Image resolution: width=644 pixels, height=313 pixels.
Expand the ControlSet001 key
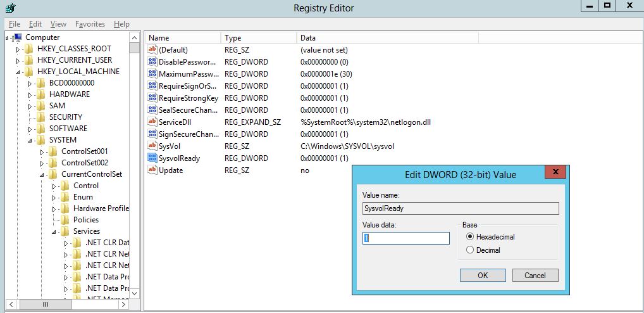point(42,151)
